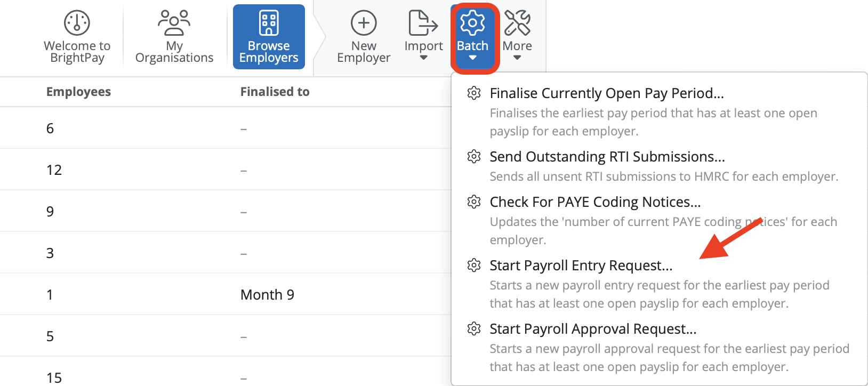Click the Browse Employers building icon
The image size is (868, 386).
tap(269, 22)
